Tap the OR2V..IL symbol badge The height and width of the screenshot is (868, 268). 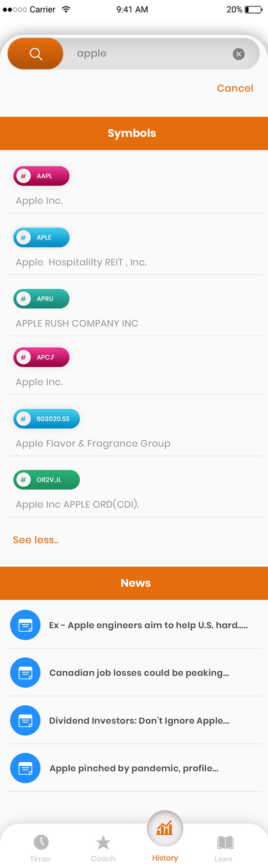46,479
